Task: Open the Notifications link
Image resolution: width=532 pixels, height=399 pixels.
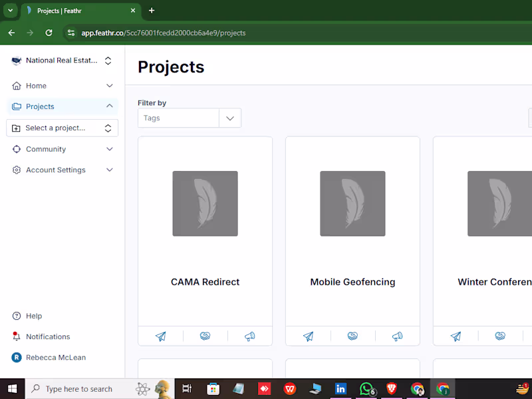Action: pyautogui.click(x=48, y=337)
